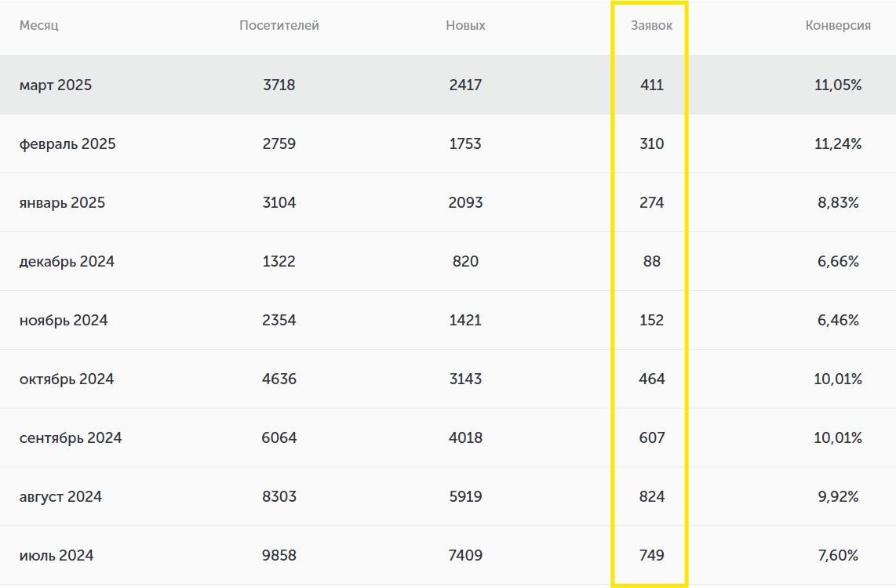This screenshot has height=588, width=896.
Task: Select the март 2025 row label
Action: pos(56,85)
